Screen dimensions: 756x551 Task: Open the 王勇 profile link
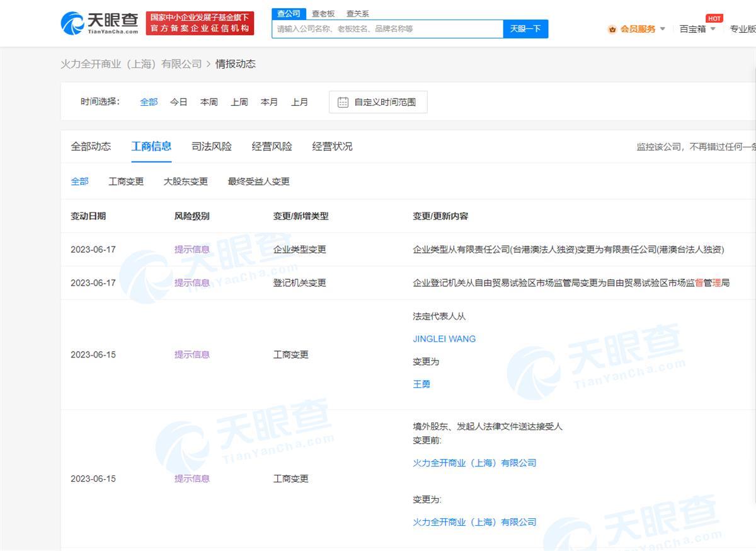click(421, 384)
